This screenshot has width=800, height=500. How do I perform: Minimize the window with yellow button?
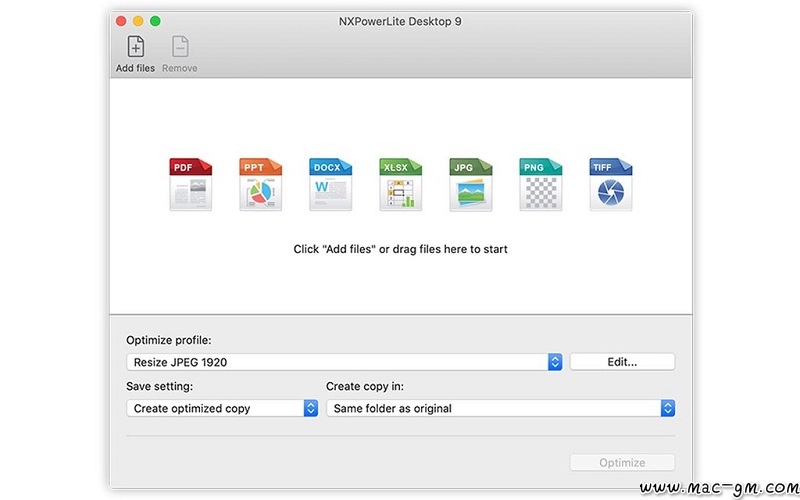tap(138, 21)
